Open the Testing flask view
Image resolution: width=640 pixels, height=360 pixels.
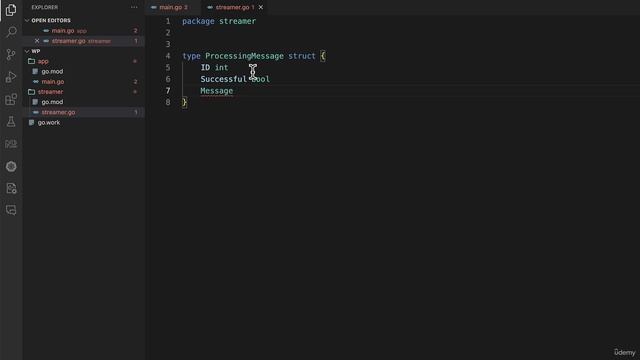coord(11,121)
